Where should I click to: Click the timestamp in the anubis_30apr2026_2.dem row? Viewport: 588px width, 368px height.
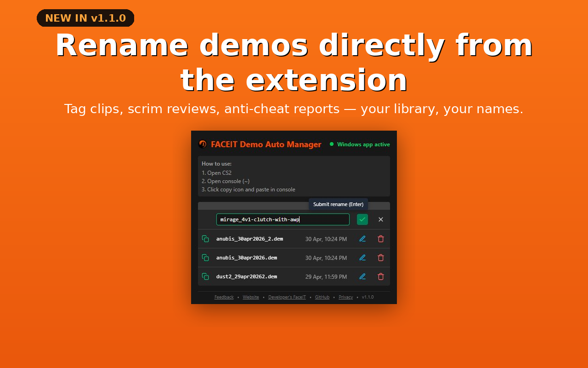tap(326, 239)
